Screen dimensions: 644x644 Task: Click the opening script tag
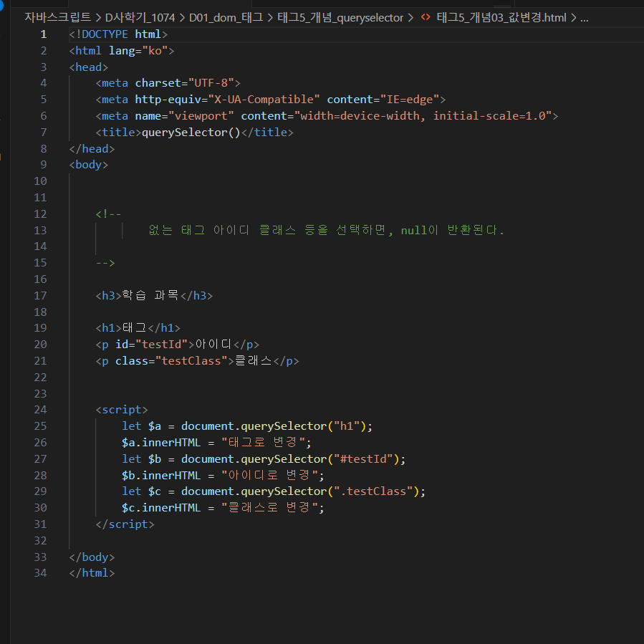pyautogui.click(x=122, y=410)
